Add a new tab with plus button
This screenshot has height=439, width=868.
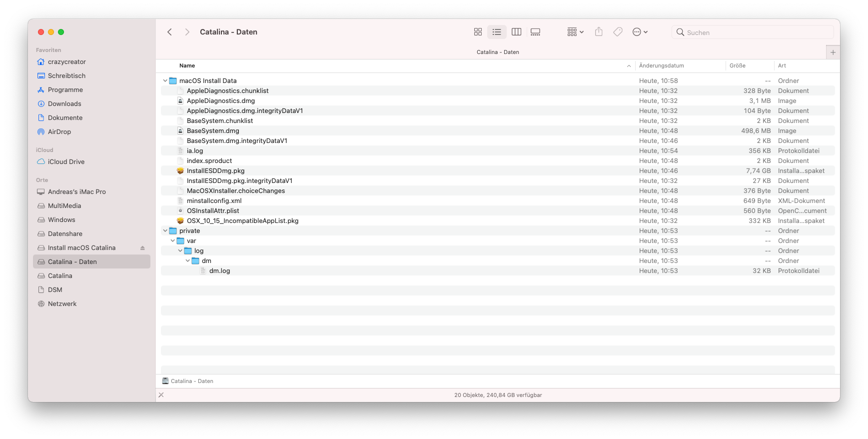[833, 52]
